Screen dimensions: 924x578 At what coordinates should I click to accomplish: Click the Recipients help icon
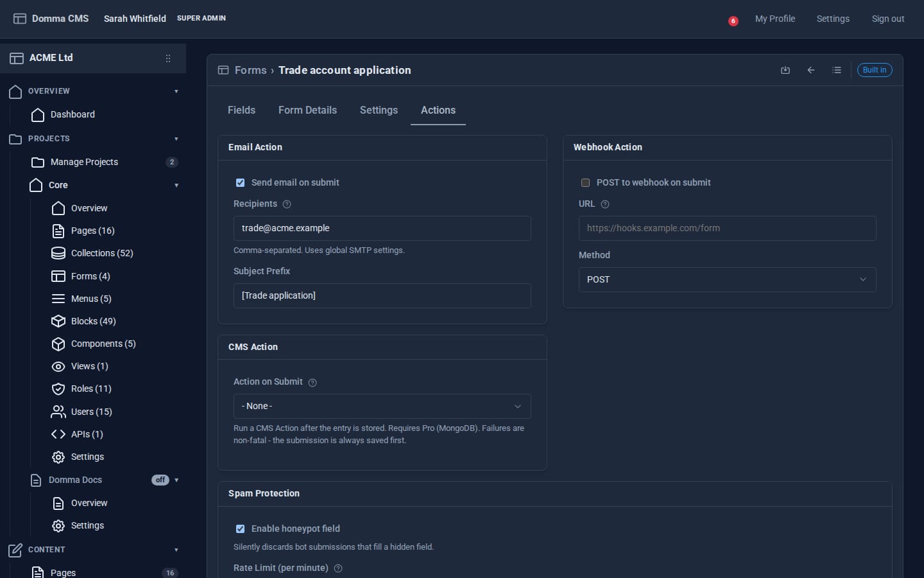click(x=287, y=204)
